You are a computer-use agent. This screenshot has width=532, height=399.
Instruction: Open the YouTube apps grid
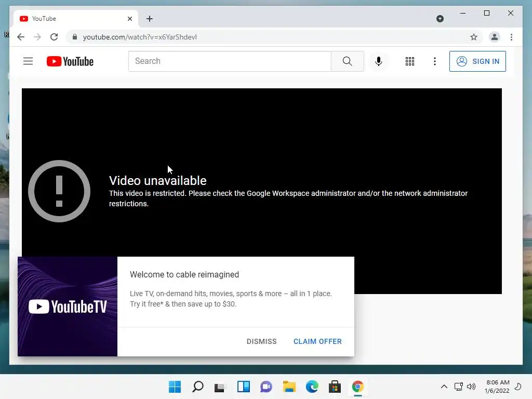[x=410, y=61]
